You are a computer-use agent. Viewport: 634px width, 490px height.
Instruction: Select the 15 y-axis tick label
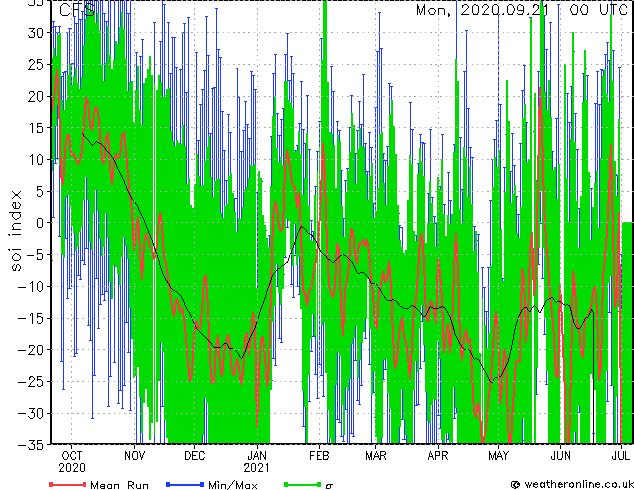36,128
